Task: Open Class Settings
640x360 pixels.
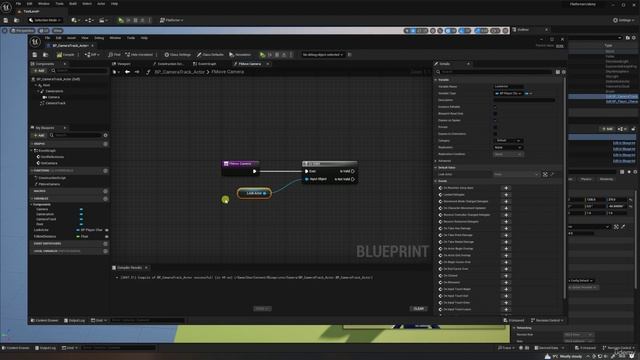Action: click(178, 55)
